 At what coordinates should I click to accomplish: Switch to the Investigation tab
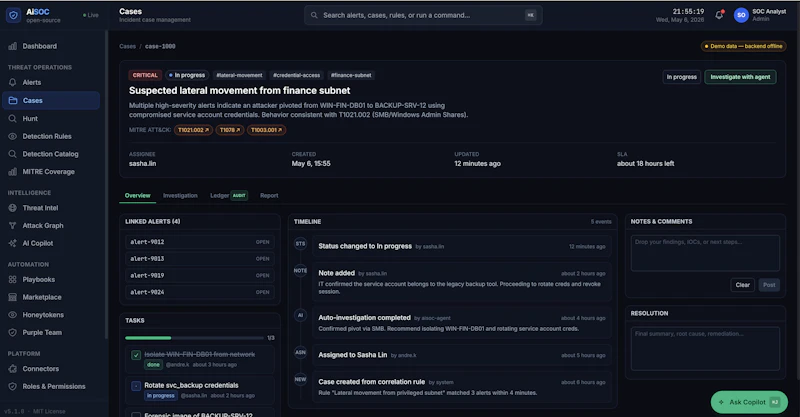coord(180,195)
